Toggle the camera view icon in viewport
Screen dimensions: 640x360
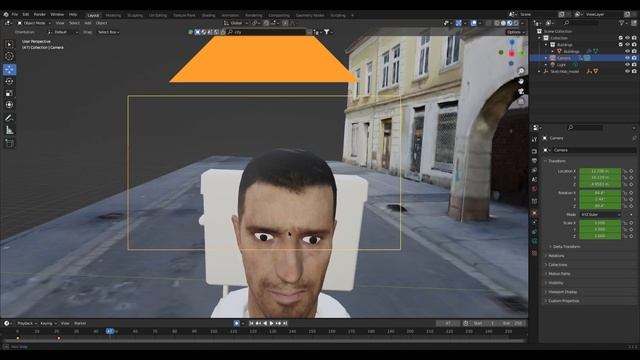pos(521,91)
